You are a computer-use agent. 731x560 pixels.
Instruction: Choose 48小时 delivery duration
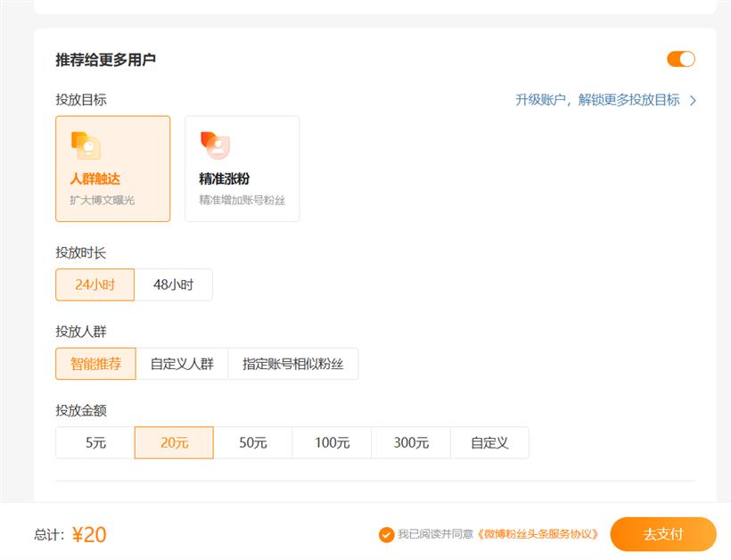(x=173, y=284)
